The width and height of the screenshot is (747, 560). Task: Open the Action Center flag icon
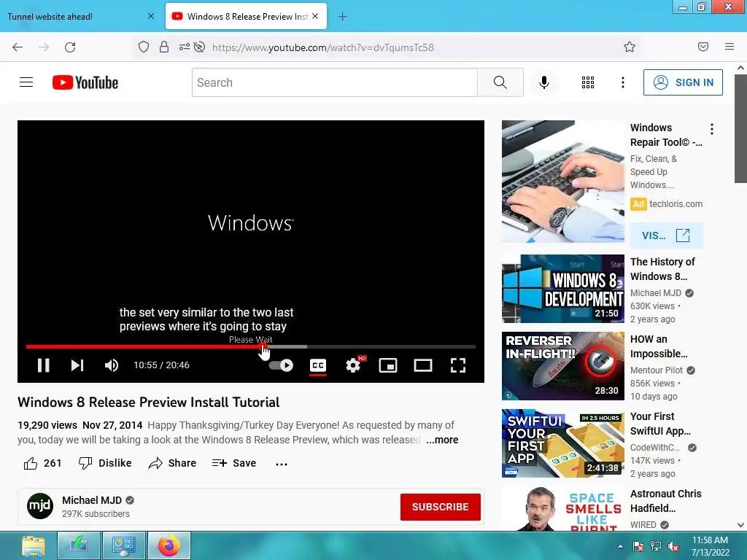tap(638, 546)
